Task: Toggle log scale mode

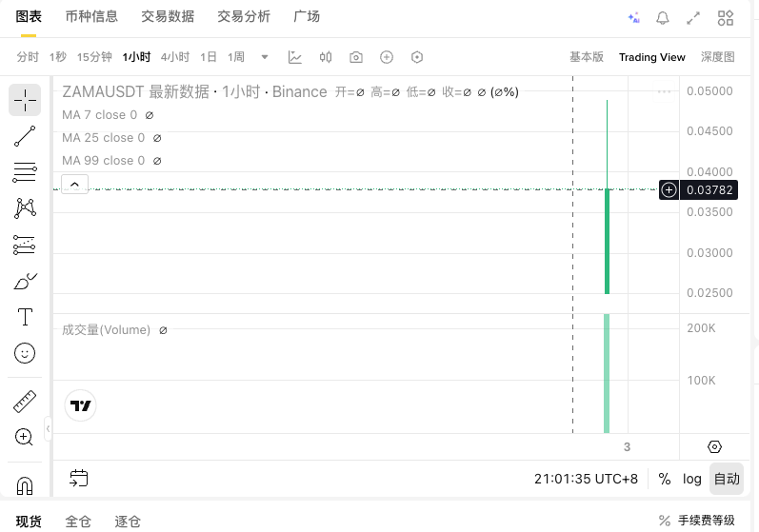Action: click(691, 479)
